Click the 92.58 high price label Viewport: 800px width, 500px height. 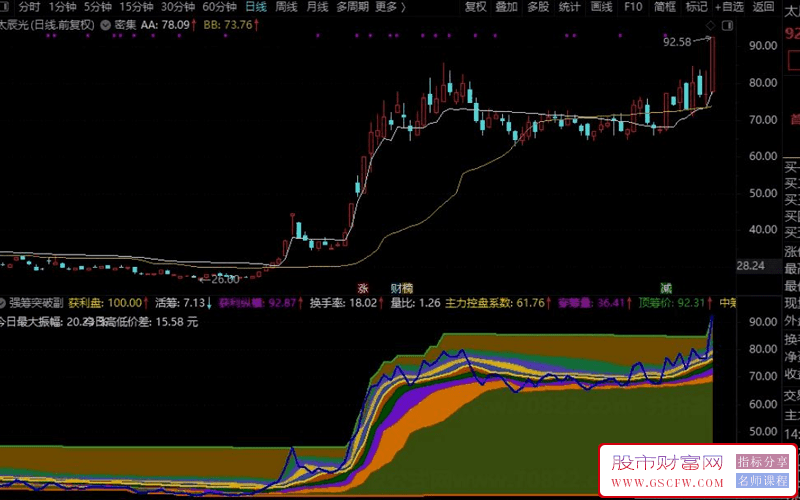click(x=678, y=42)
